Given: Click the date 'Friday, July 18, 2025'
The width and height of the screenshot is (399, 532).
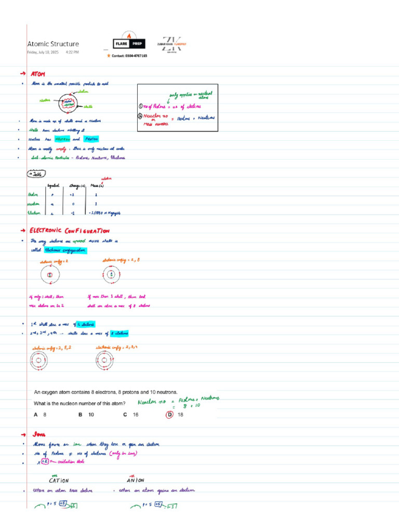Looking at the screenshot, I should (x=43, y=52).
